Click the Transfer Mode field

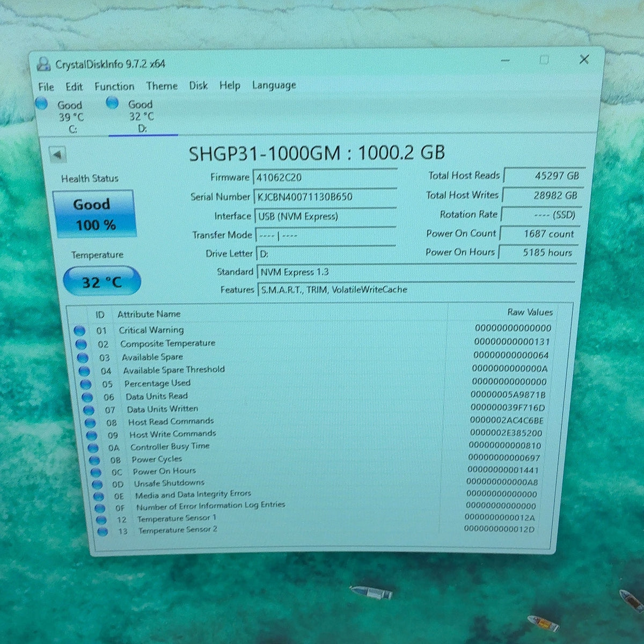pyautogui.click(x=325, y=236)
